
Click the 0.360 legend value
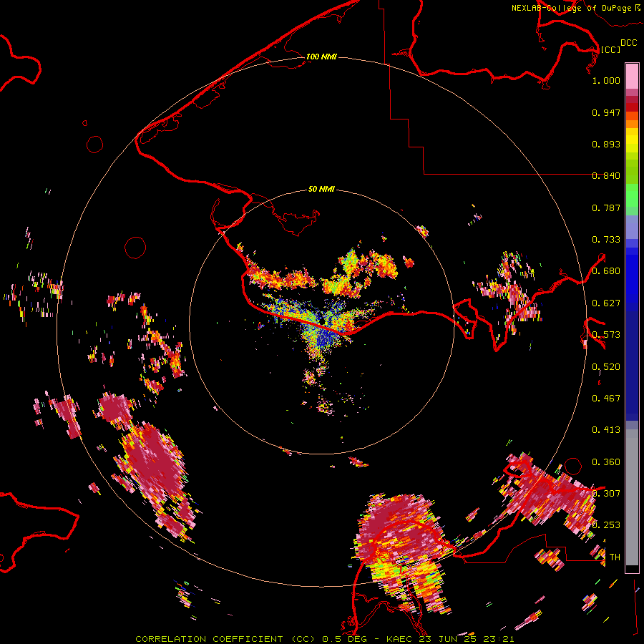(x=606, y=462)
